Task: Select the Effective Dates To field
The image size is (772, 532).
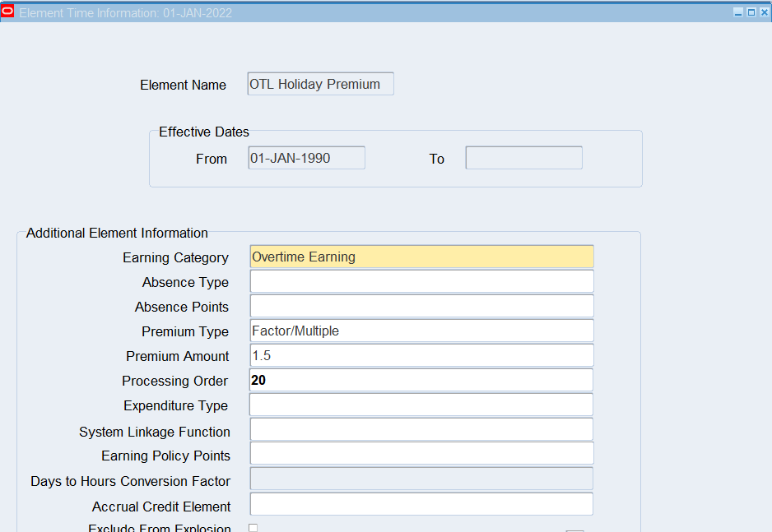Action: click(523, 158)
